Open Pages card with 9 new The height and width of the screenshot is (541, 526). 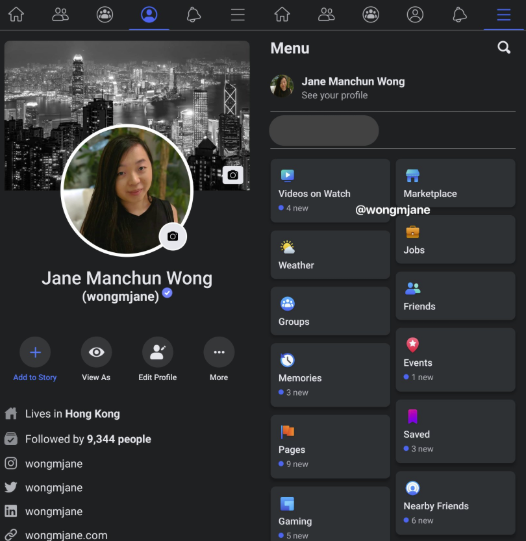pyautogui.click(x=330, y=446)
